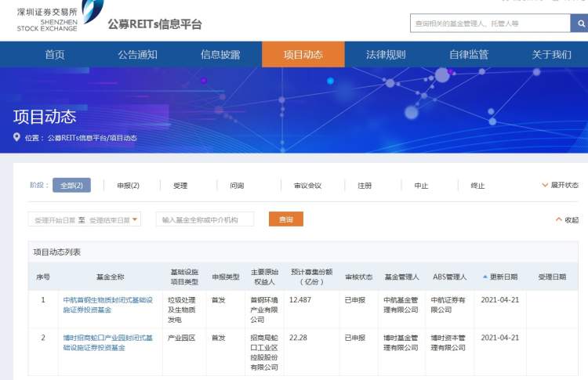Viewport: 588px width, 380px height.
Task: Click the breadcrumb path 公募REITs信息平台/项目动态
Action: point(93,138)
